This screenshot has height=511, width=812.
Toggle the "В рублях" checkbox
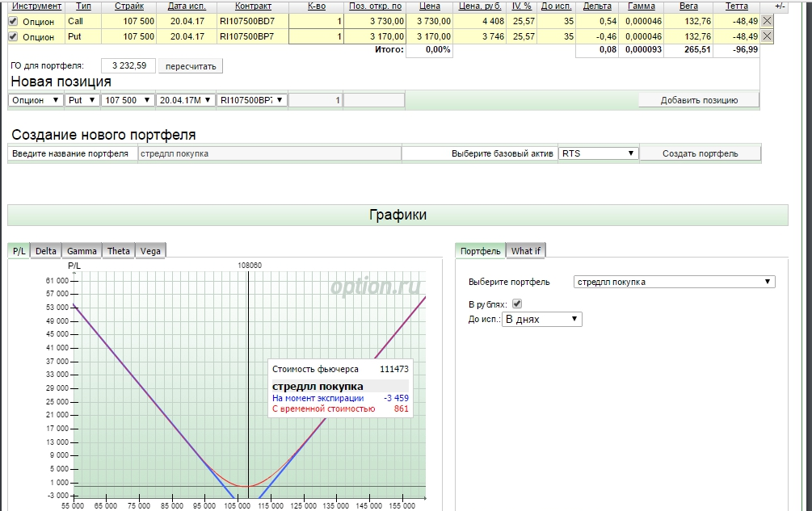(x=518, y=304)
